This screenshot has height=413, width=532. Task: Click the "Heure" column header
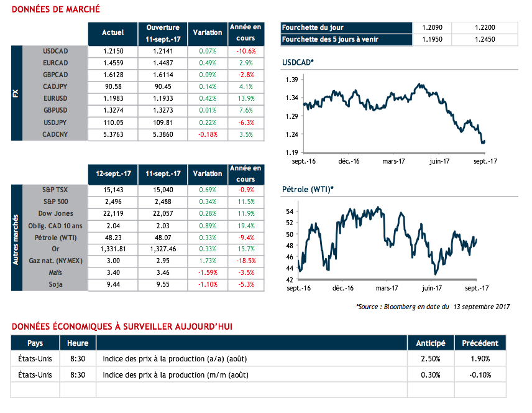click(78, 343)
